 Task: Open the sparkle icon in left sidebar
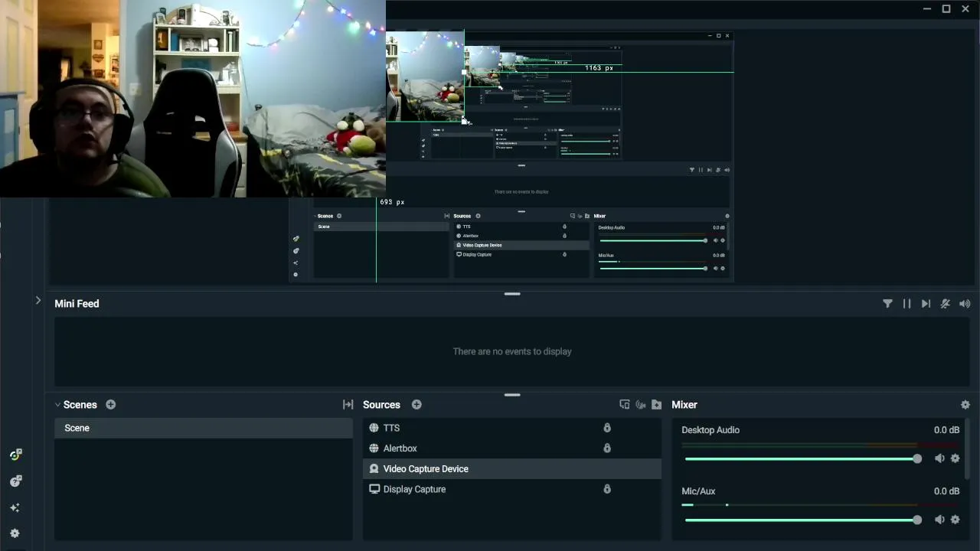pyautogui.click(x=15, y=507)
